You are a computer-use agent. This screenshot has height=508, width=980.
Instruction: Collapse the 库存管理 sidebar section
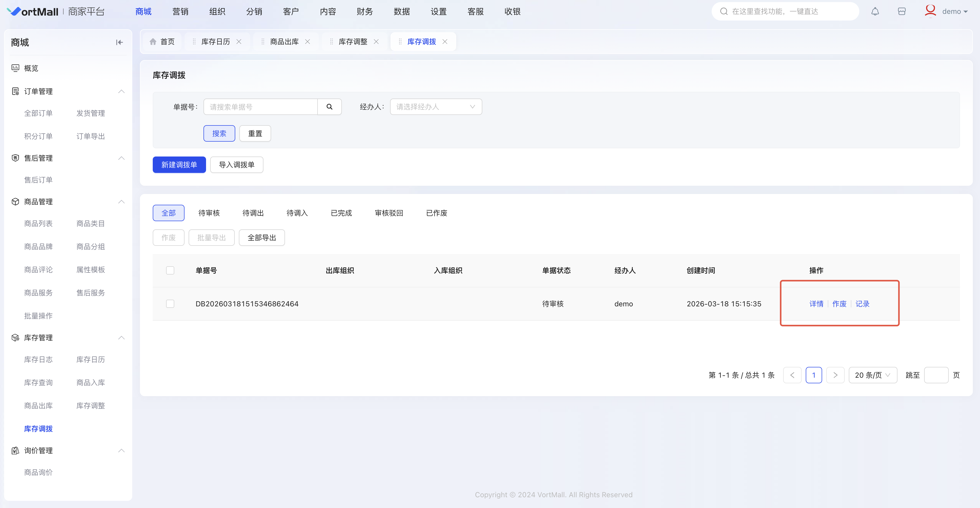click(x=121, y=338)
